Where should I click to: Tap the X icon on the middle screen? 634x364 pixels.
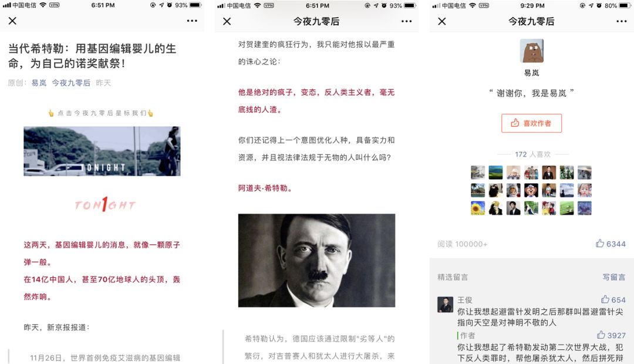click(x=227, y=21)
